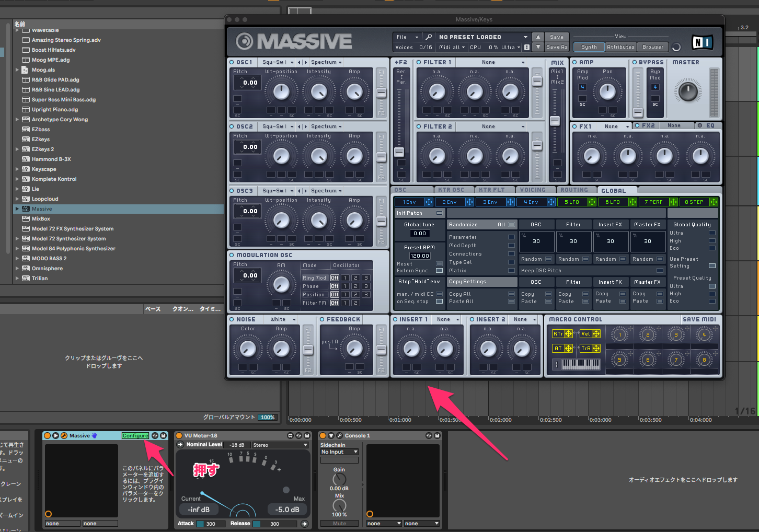Click the macro control keyboard icon
Image resolution: width=759 pixels, height=532 pixels.
click(x=581, y=364)
